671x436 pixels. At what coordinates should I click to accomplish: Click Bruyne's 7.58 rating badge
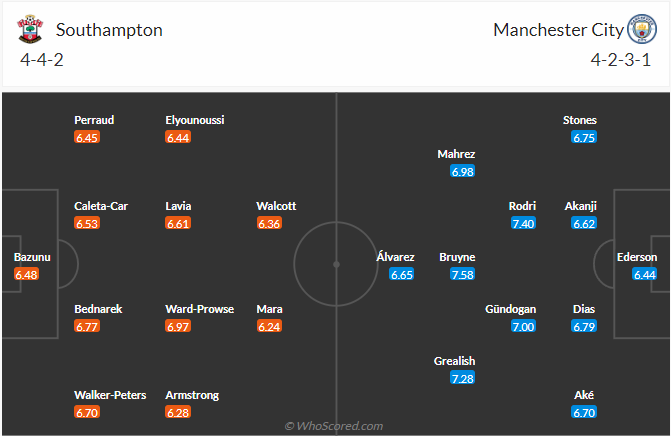(462, 274)
